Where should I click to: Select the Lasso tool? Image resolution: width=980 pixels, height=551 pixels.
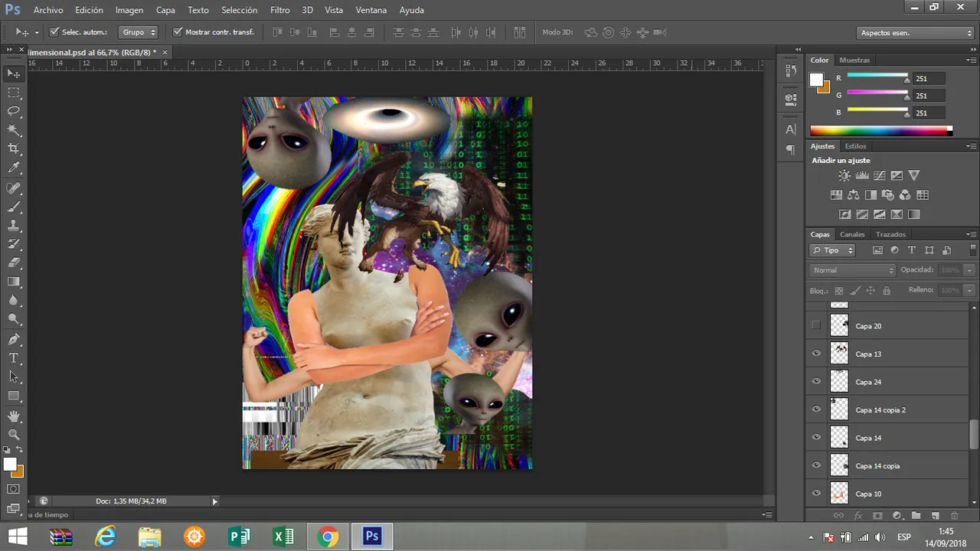point(14,111)
